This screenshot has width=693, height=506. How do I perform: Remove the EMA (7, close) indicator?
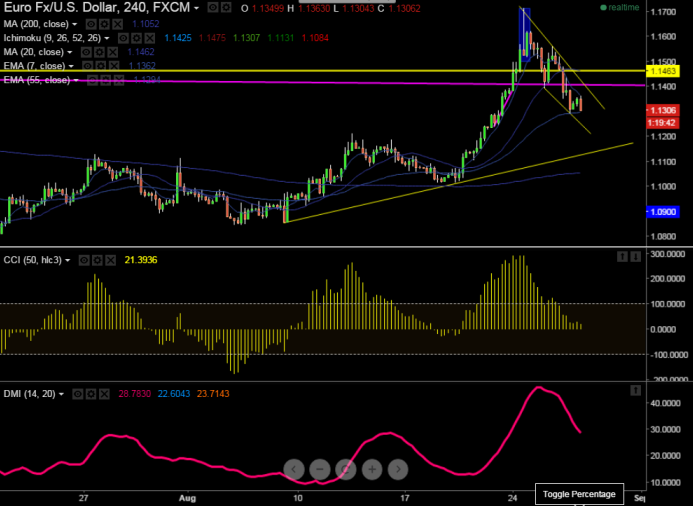114,66
